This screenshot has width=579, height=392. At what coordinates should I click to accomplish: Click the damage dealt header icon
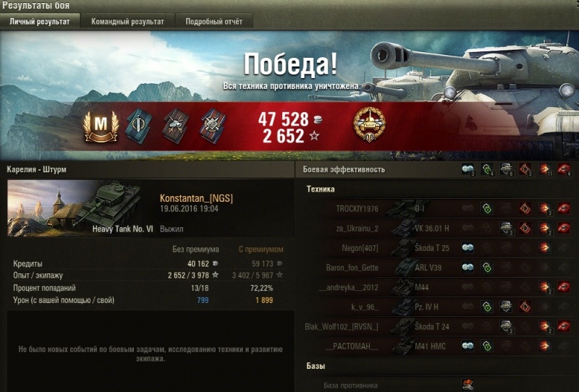545,169
